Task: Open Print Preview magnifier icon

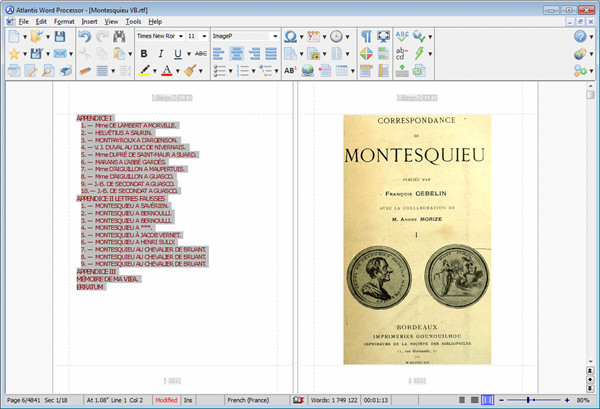Action: (48, 70)
